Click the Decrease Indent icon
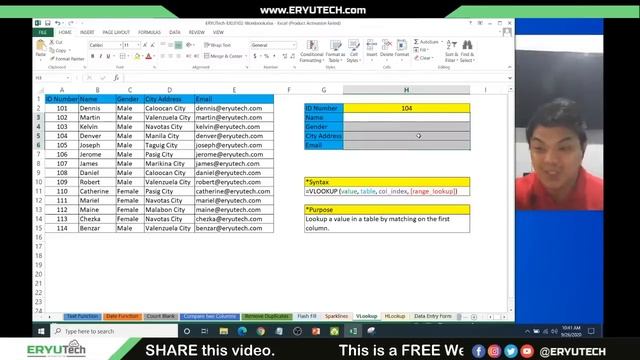The width and height of the screenshot is (640, 360). point(189,56)
